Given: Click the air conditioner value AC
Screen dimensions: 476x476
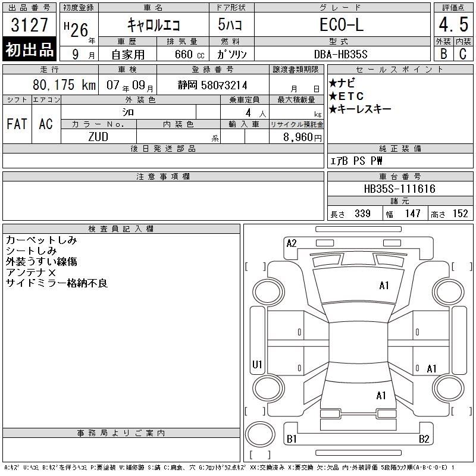Looking at the screenshot, I should coord(46,124).
